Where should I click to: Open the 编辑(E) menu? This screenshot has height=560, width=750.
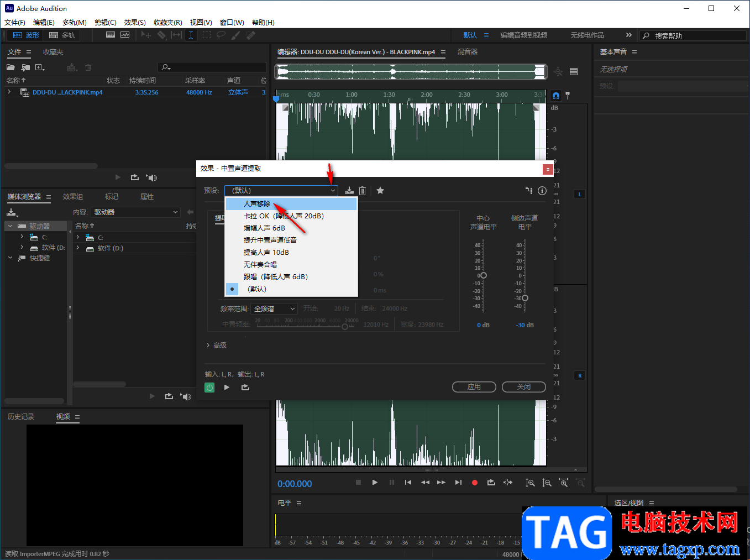click(x=44, y=23)
